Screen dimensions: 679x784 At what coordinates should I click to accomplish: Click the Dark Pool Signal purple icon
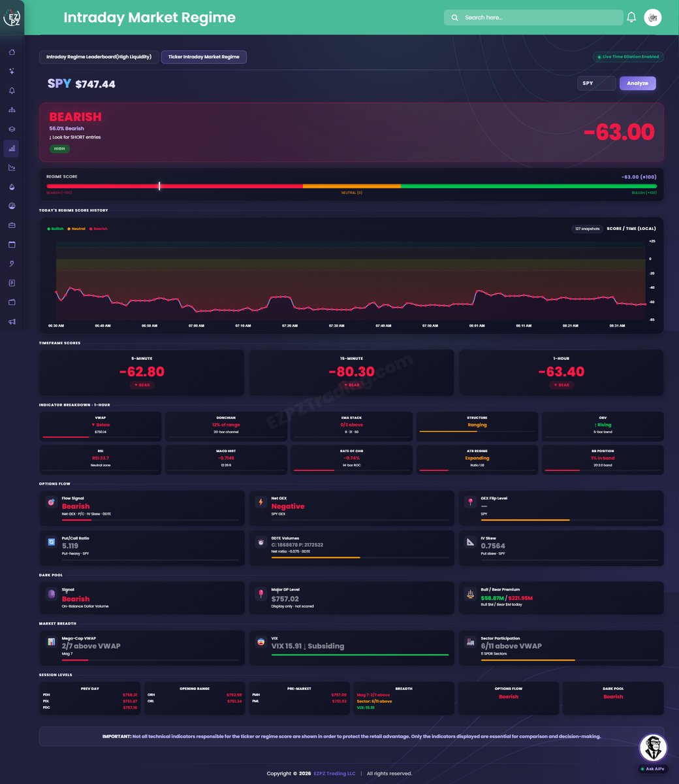pyautogui.click(x=50, y=595)
